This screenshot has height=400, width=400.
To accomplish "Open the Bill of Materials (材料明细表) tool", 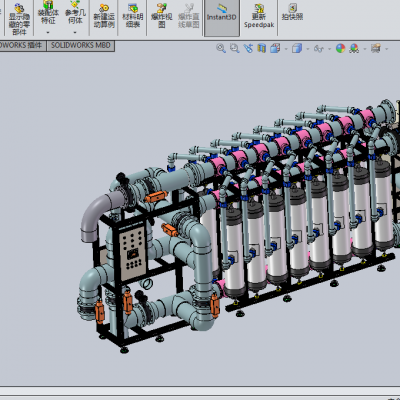I will pyautogui.click(x=133, y=16).
